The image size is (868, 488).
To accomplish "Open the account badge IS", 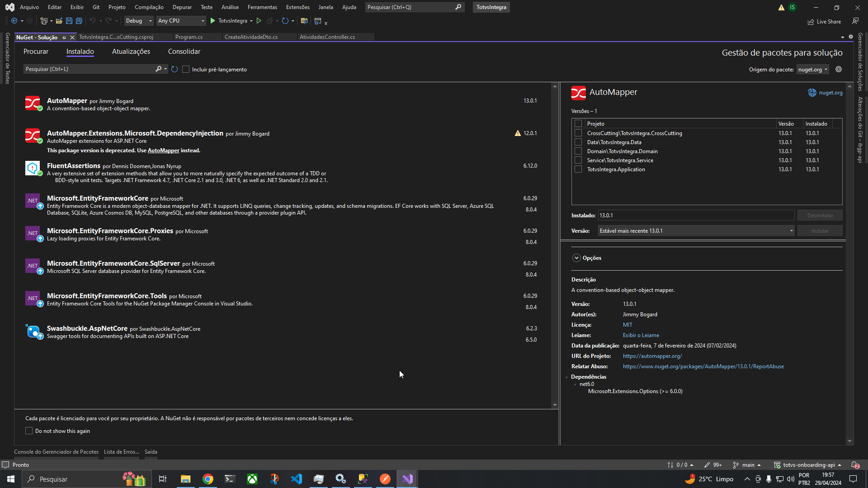I will 793,7.
